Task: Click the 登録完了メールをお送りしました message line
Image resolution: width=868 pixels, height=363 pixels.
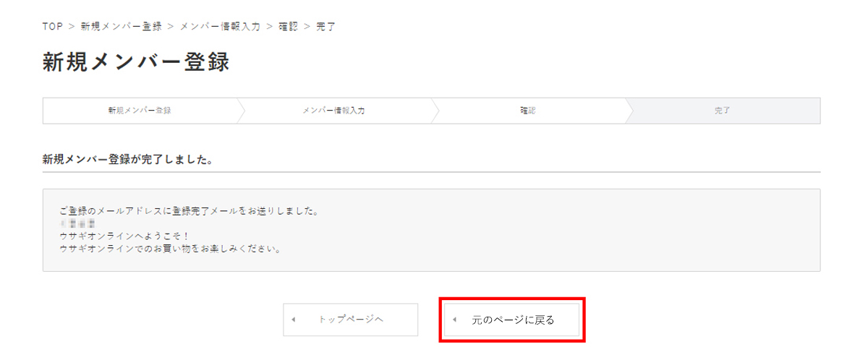Action: click(190, 211)
